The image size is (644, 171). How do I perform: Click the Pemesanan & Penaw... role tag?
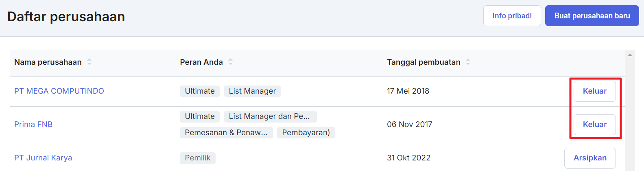226,133
